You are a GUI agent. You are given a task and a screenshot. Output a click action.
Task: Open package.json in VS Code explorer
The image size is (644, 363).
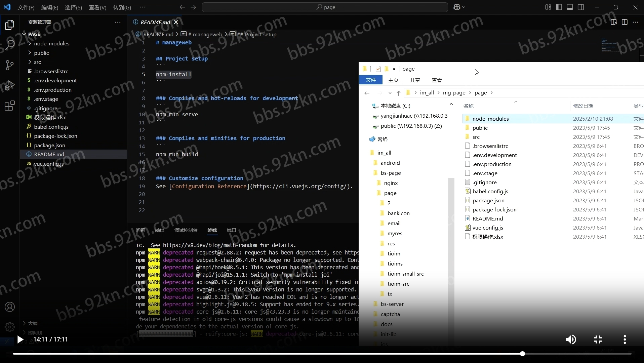click(49, 145)
